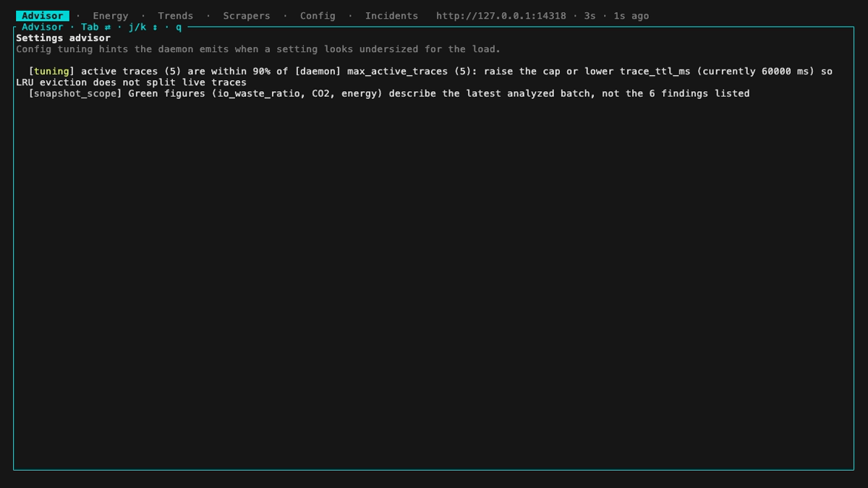Select the highlighted Advisor tab

43,16
